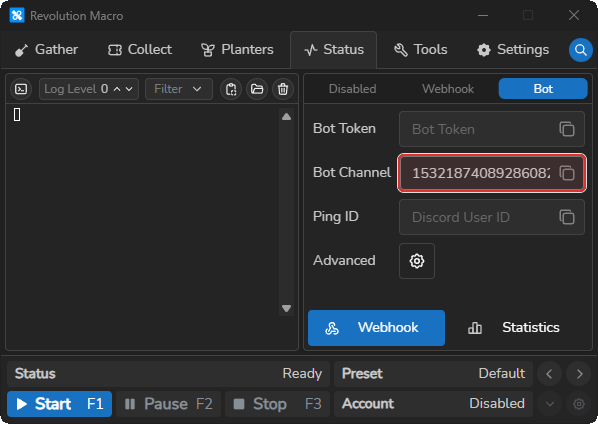
Task: Click the blue search magnifier icon
Action: tap(580, 50)
